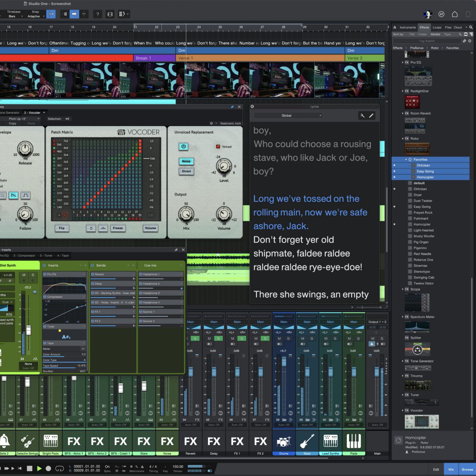Click the Vocoder Freeze button
Image resolution: width=476 pixels, height=476 pixels.
click(118, 228)
